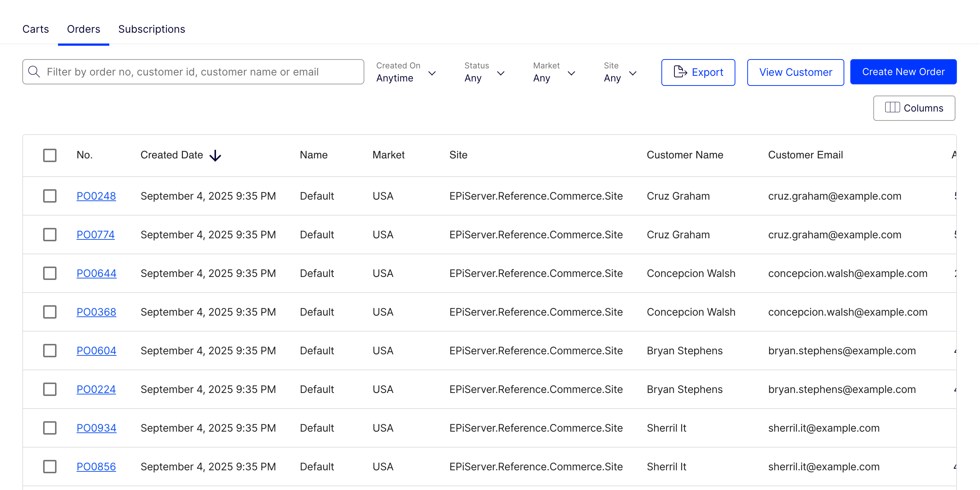Open order PO0604 details

pos(96,350)
